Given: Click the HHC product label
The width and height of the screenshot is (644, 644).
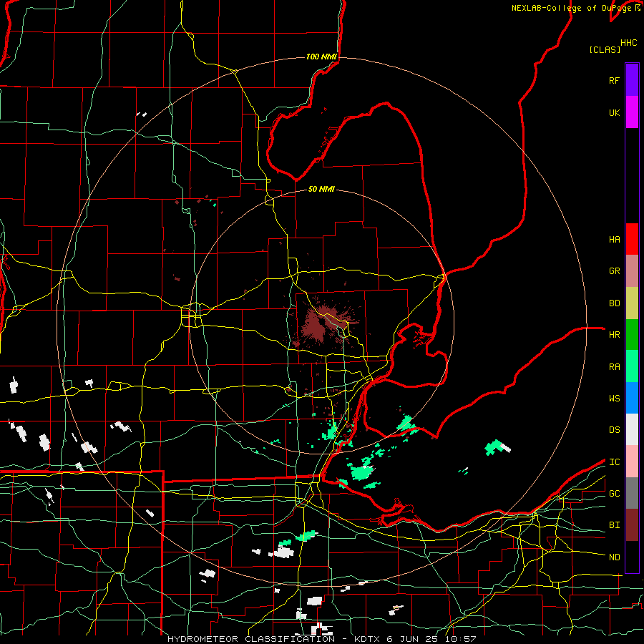Looking at the screenshot, I should (x=629, y=43).
